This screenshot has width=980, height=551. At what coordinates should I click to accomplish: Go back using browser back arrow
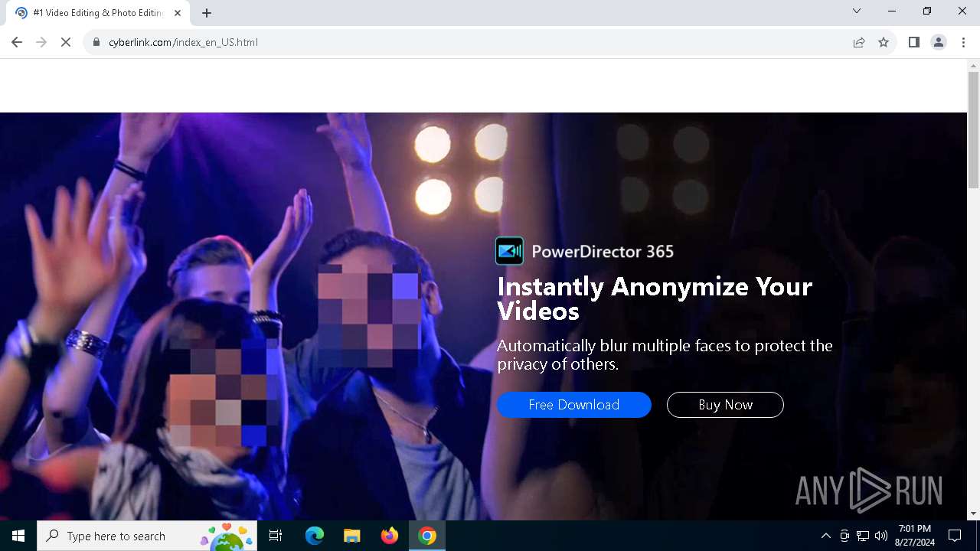[17, 42]
